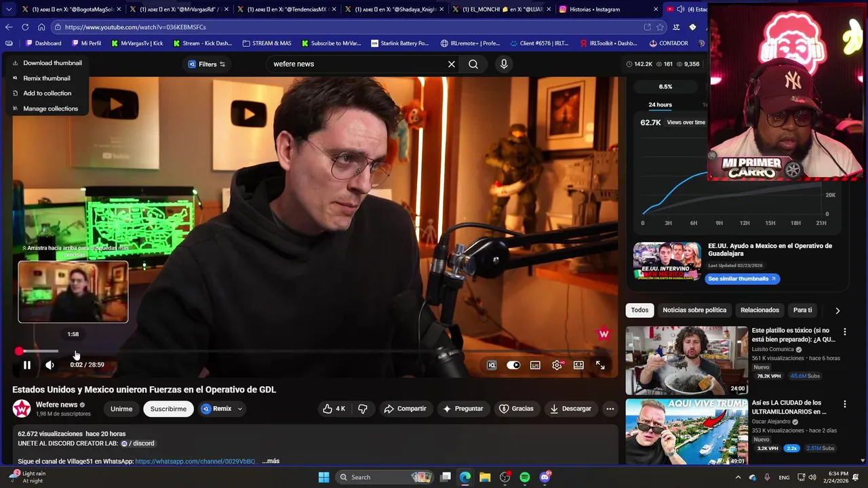Image resolution: width=868 pixels, height=488 pixels.
Task: Click the search magnifier button
Action: coord(473,64)
